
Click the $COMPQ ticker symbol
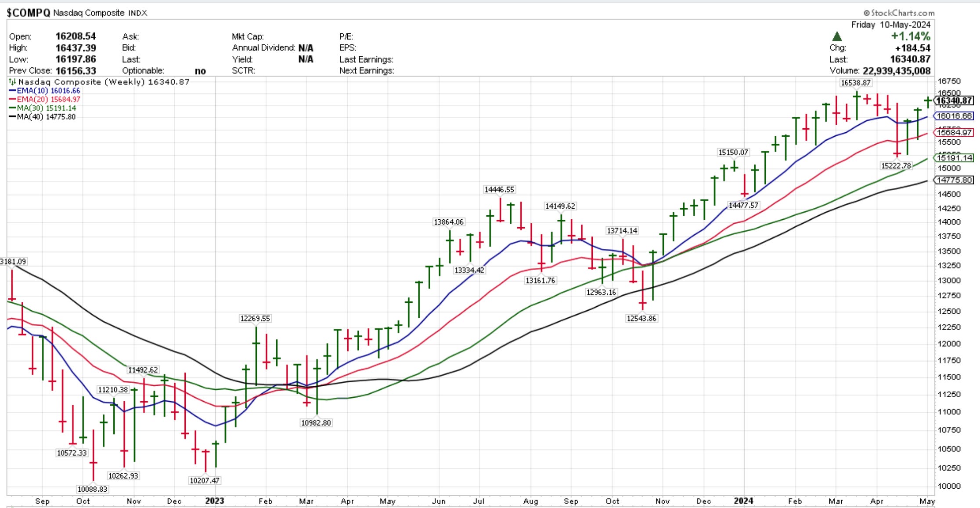[29, 13]
